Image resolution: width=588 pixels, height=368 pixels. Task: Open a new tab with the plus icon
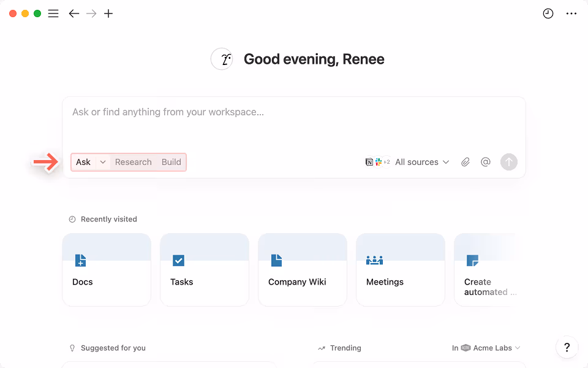point(108,13)
